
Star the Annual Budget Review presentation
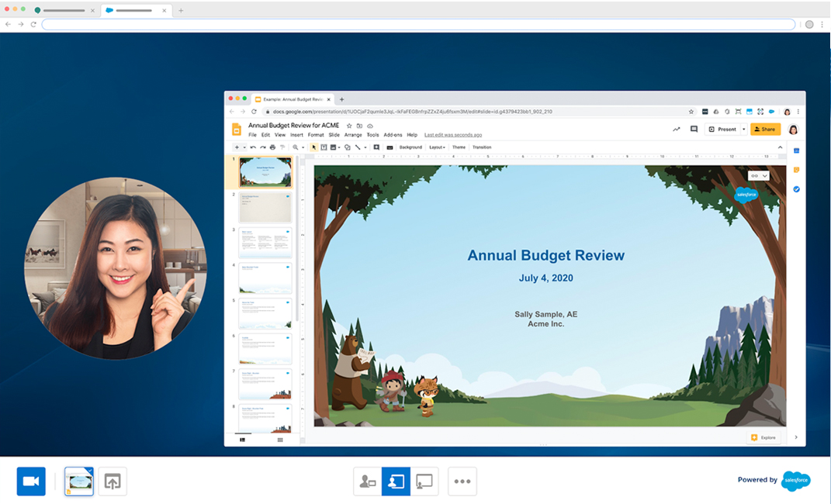tap(349, 126)
